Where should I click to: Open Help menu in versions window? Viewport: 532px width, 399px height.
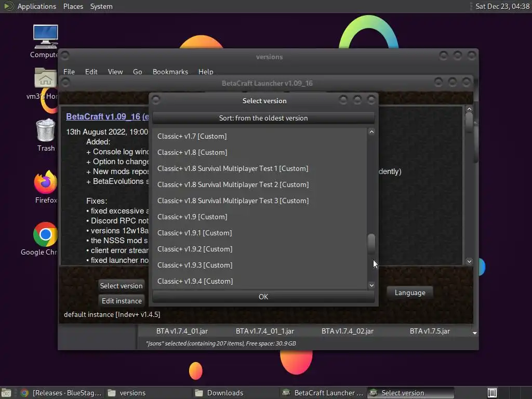206,72
